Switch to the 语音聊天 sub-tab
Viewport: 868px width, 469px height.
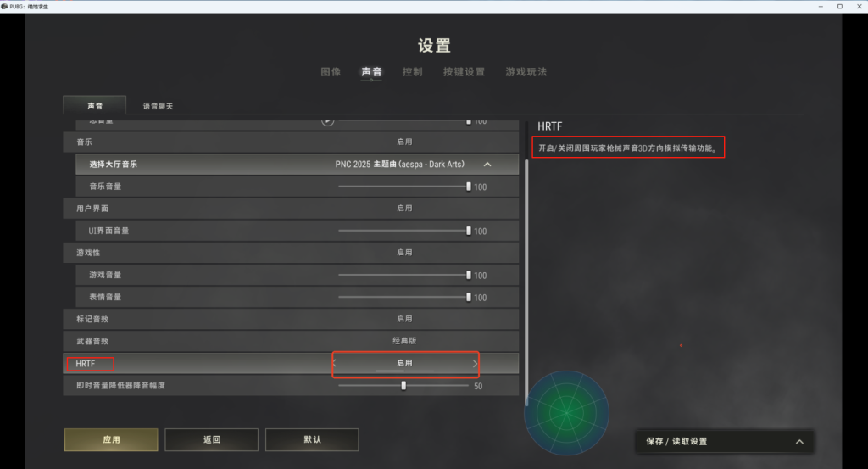coord(159,106)
